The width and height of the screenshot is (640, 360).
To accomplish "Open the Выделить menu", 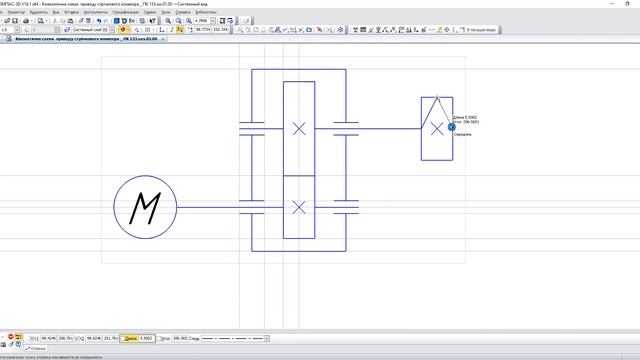I will click(x=39, y=12).
